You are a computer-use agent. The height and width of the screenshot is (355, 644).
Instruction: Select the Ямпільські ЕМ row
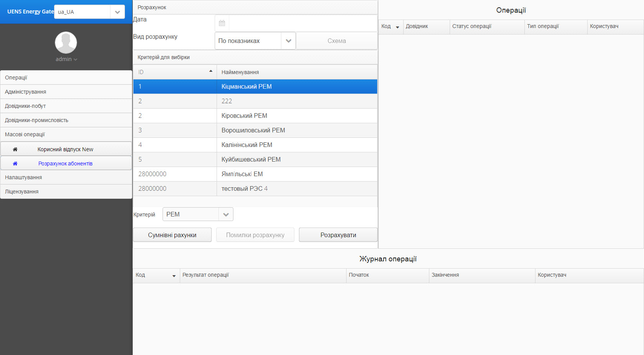[x=255, y=174]
